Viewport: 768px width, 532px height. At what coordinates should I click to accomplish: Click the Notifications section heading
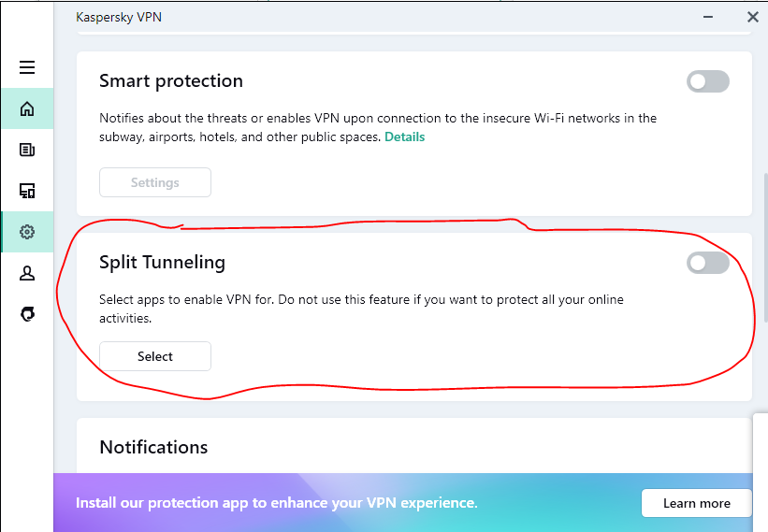153,447
